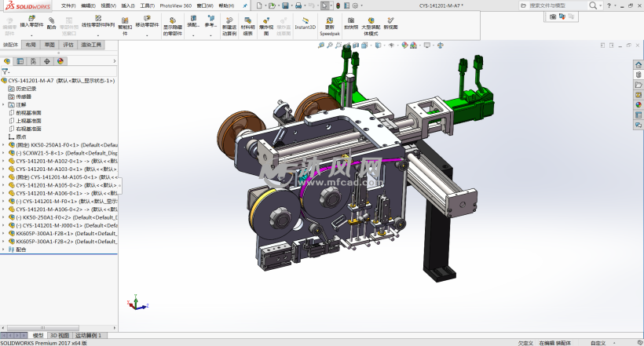Click the 插入零部件 (Insert Components) icon
Viewport: 644px width, 346px height.
[31, 21]
